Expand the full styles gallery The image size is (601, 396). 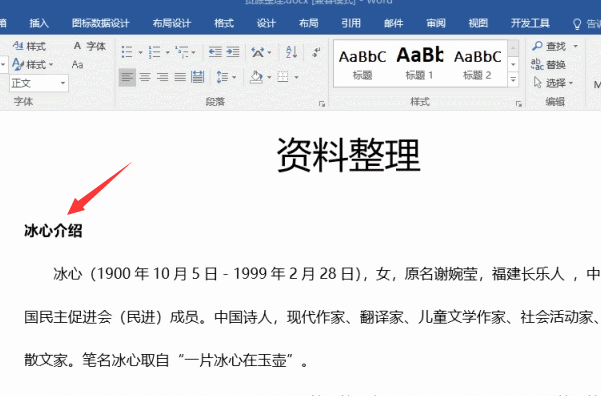click(513, 80)
